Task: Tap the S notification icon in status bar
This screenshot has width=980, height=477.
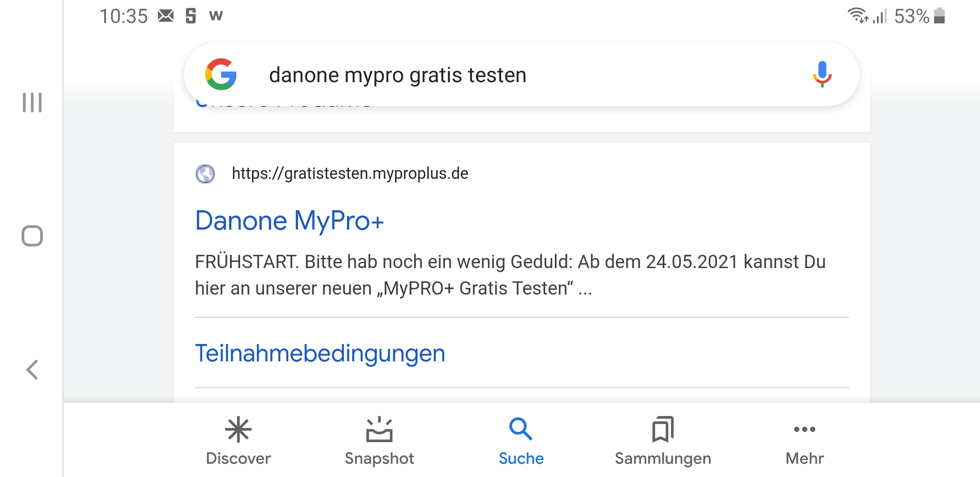Action: click(191, 16)
